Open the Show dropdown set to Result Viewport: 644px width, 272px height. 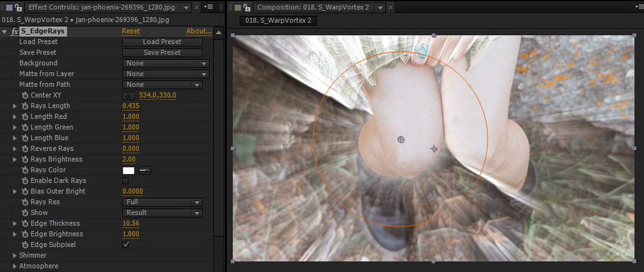click(162, 213)
